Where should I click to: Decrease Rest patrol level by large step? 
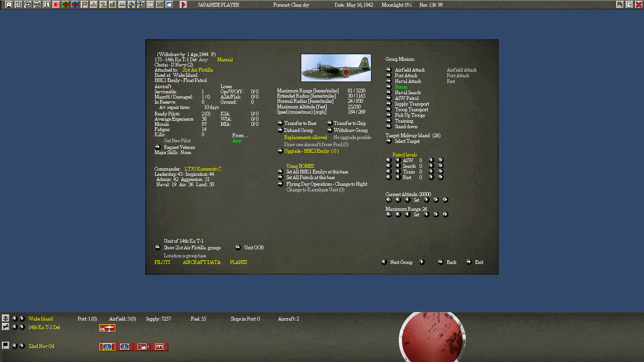pos(388,177)
